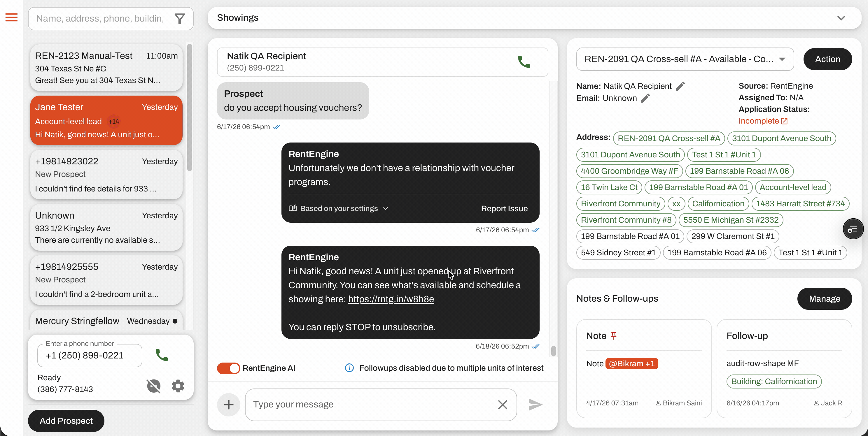Screen dimensions: 868x436
Task: Open the REN-2091 QA Cross-sell listing dropdown
Action: (x=685, y=59)
